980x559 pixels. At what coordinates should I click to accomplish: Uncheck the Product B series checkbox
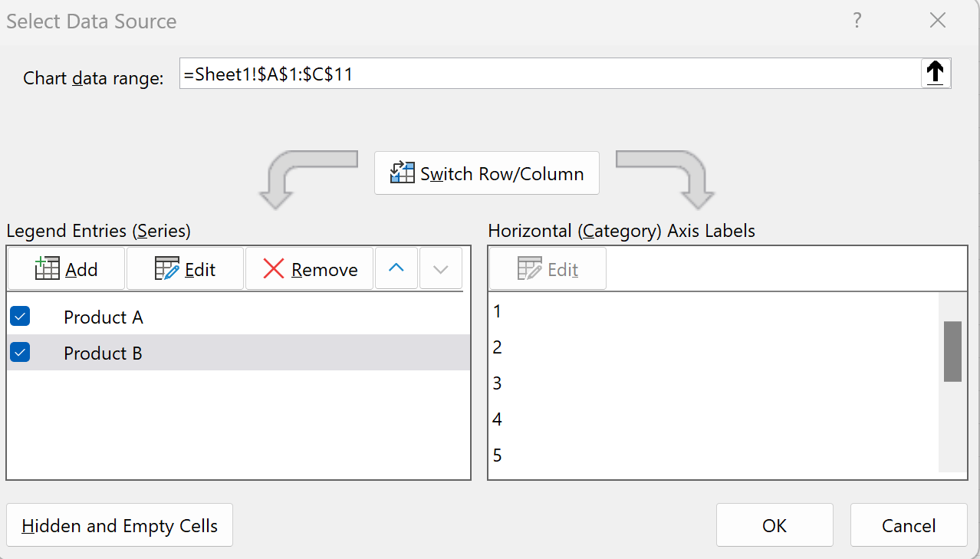(20, 353)
